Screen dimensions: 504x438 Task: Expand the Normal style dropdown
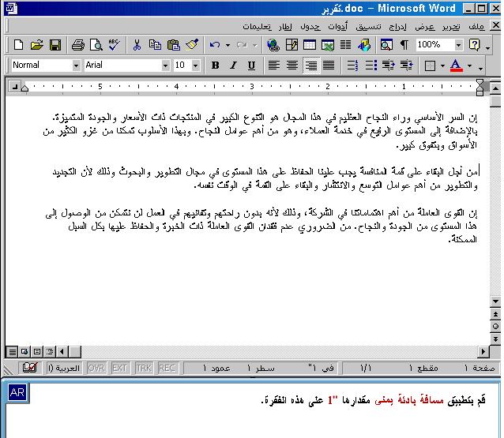point(76,66)
